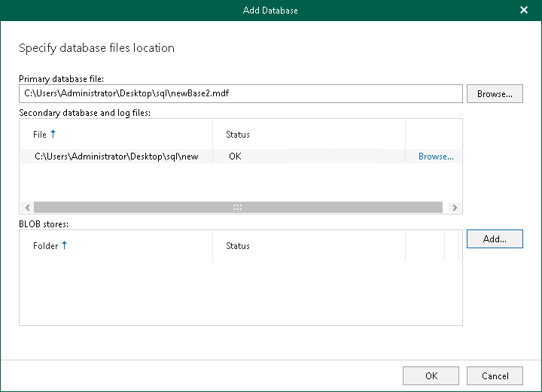Browse for the primary database file
The image size is (542, 392).
point(495,94)
